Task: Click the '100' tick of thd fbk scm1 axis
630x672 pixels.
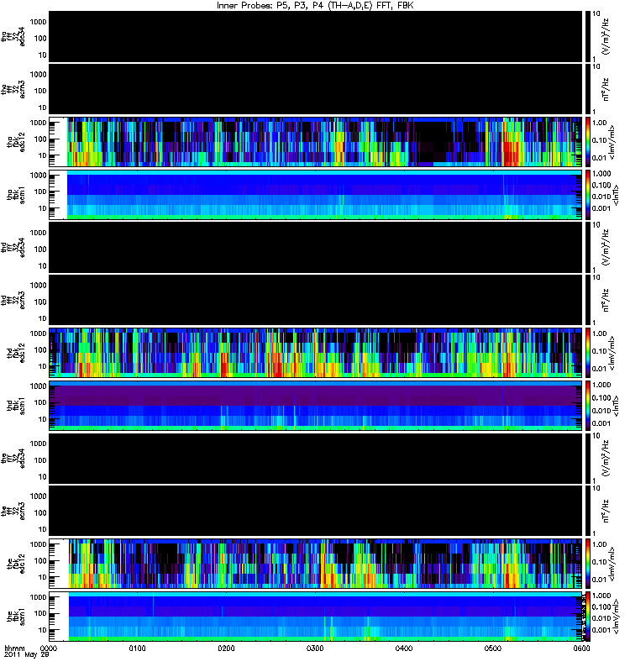Action: [40, 402]
